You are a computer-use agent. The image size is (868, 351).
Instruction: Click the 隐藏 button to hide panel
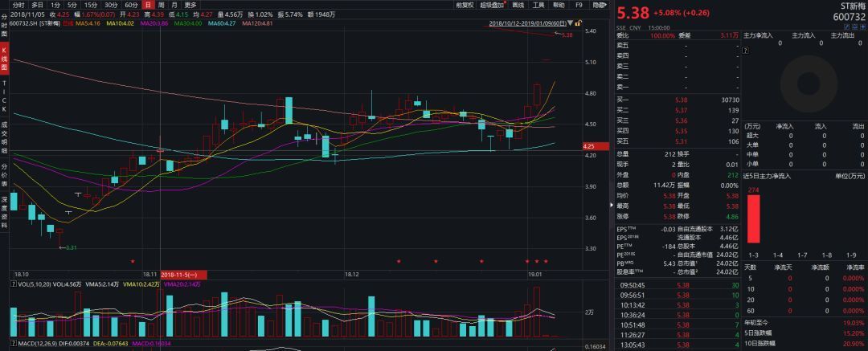click(600, 5)
